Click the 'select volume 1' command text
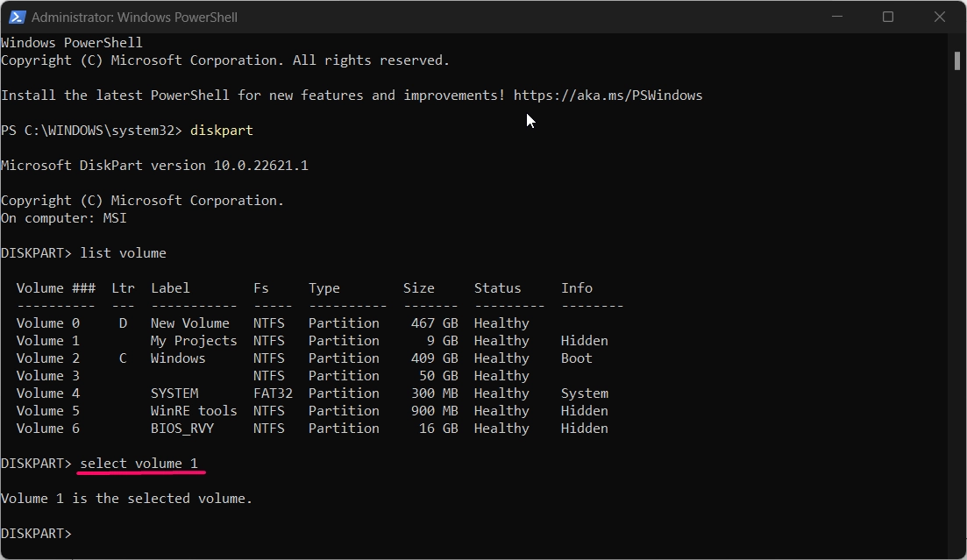The height and width of the screenshot is (560, 967). click(x=139, y=464)
